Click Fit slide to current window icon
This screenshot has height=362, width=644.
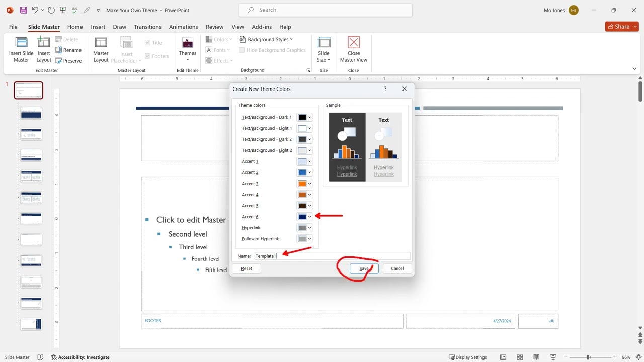point(639,357)
